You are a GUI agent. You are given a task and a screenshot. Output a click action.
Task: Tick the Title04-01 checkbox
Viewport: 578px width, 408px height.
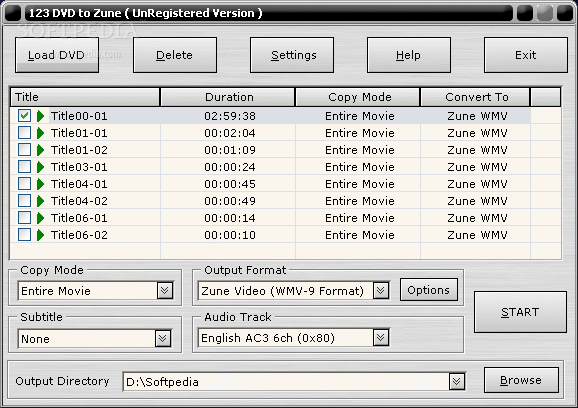[24, 184]
